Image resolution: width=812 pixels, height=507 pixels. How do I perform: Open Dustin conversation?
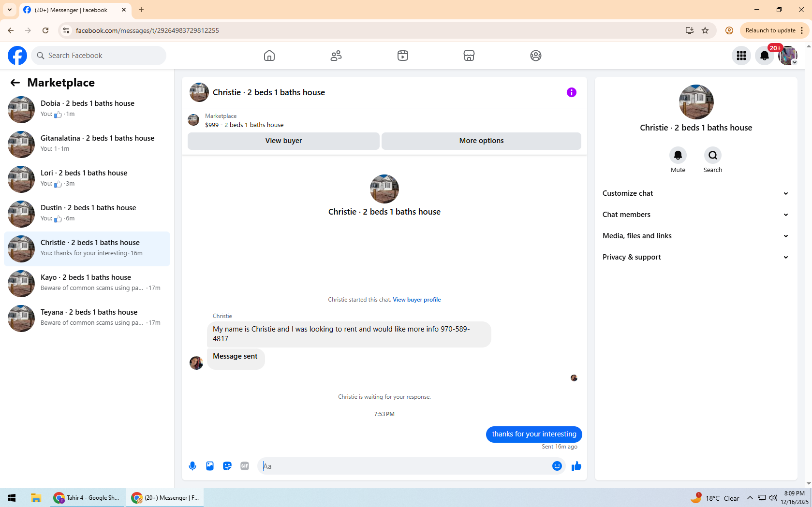[x=87, y=214]
